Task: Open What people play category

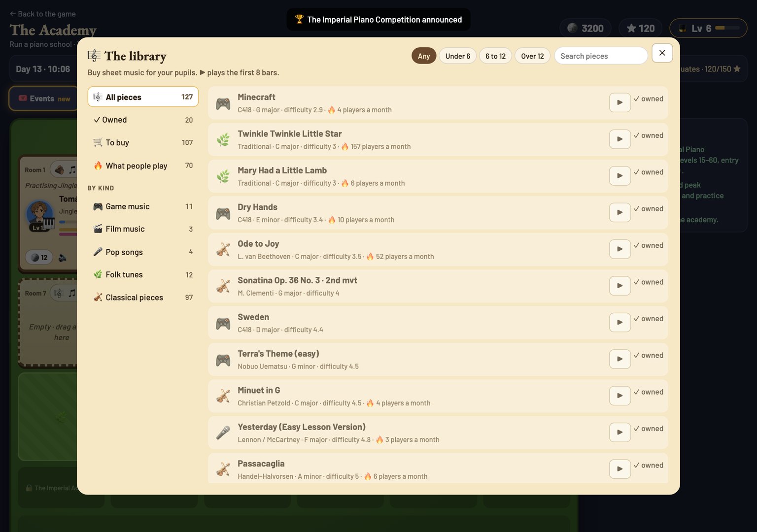Action: tap(143, 166)
